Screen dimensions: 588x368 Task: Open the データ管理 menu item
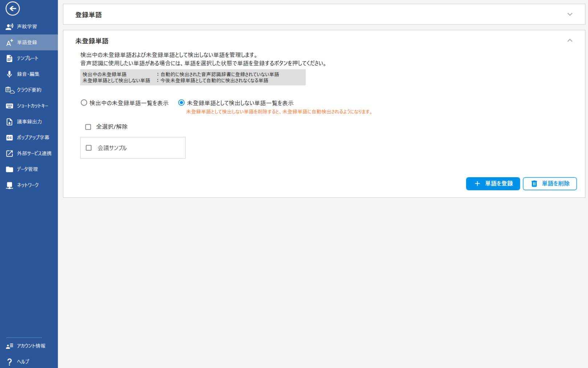[x=27, y=169]
